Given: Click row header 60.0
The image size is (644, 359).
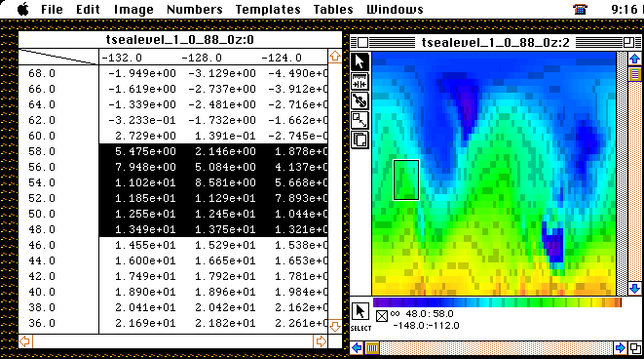Looking at the screenshot, I should 42,136.
